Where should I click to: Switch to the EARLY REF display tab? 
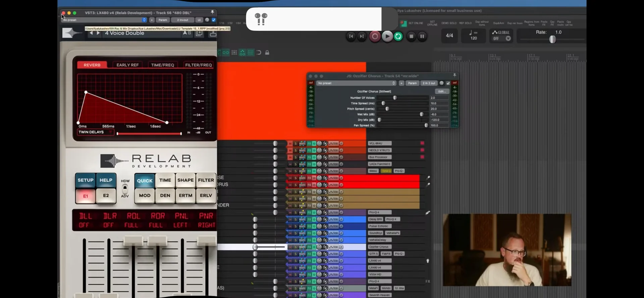point(127,65)
